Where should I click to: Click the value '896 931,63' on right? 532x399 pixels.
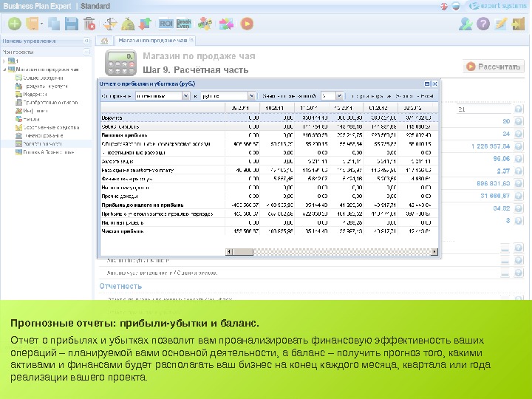click(x=494, y=183)
